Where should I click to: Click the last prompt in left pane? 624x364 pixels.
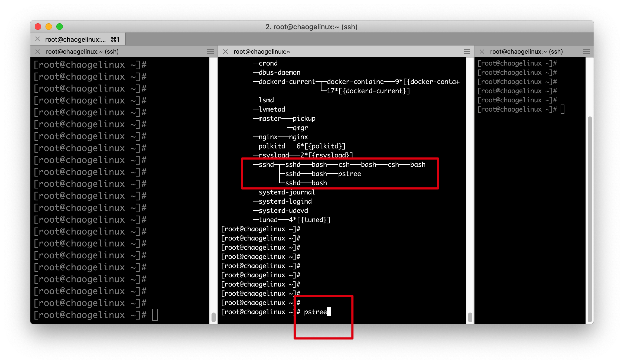click(x=90, y=315)
